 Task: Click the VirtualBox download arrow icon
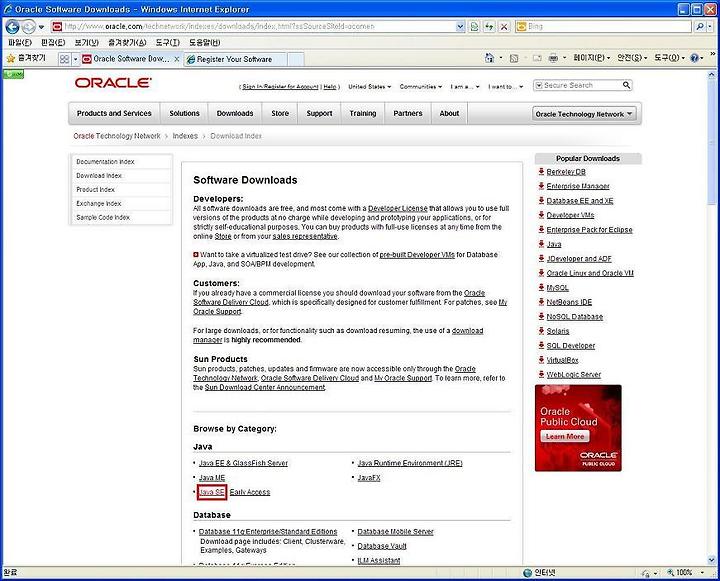pyautogui.click(x=541, y=360)
